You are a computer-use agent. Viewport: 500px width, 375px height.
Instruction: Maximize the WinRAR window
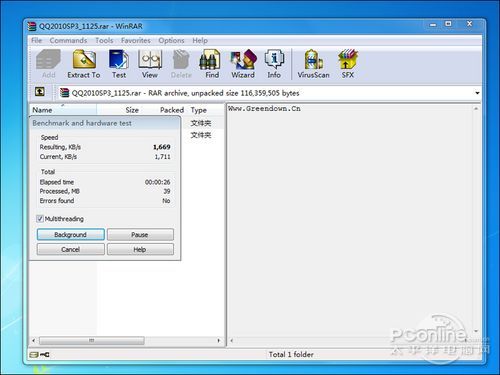coord(448,24)
